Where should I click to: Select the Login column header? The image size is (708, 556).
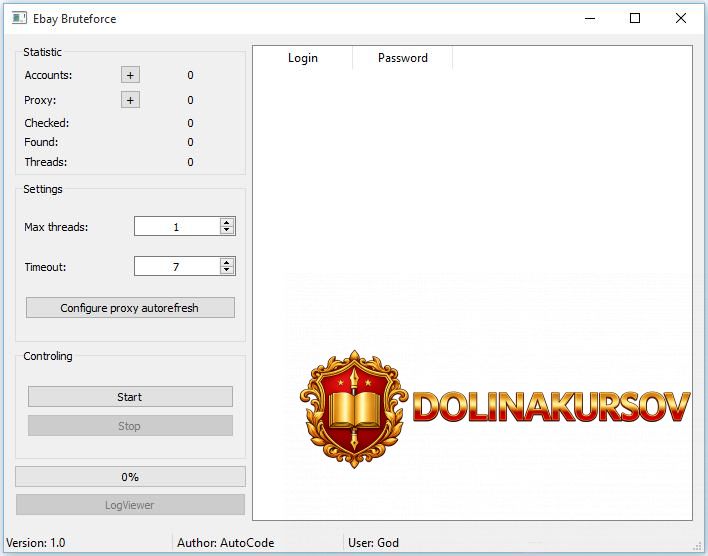coord(302,58)
